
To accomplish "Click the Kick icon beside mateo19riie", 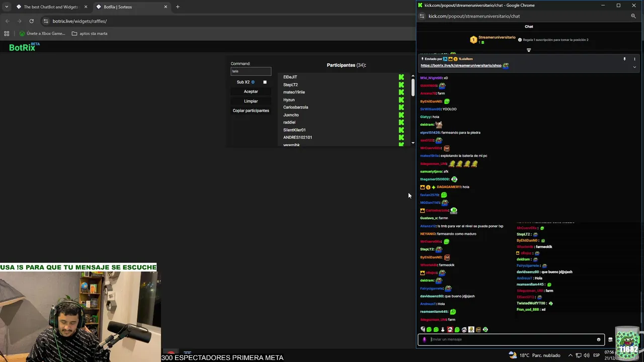I will pos(401,92).
